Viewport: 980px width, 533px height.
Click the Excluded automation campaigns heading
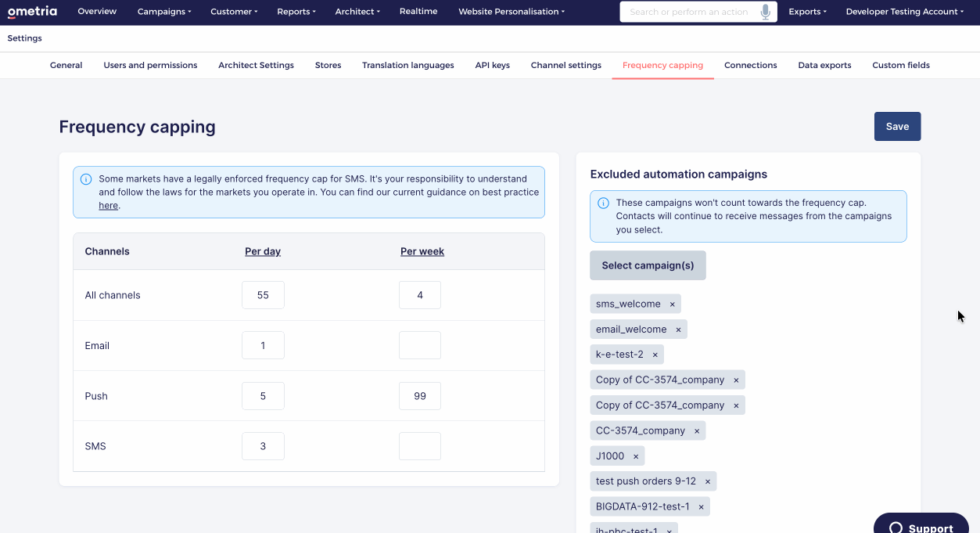[679, 175]
